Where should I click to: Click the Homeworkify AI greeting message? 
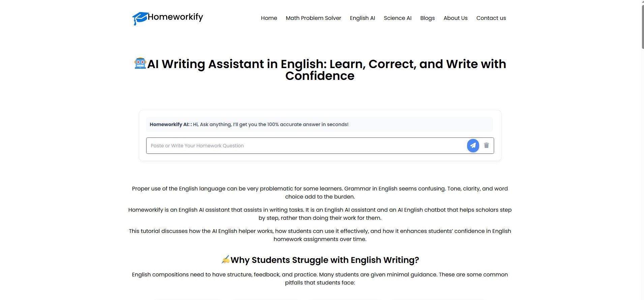click(x=319, y=124)
